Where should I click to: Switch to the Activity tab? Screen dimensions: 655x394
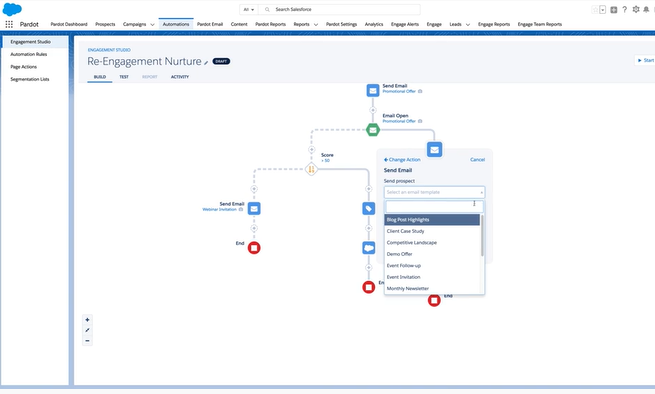tap(180, 77)
